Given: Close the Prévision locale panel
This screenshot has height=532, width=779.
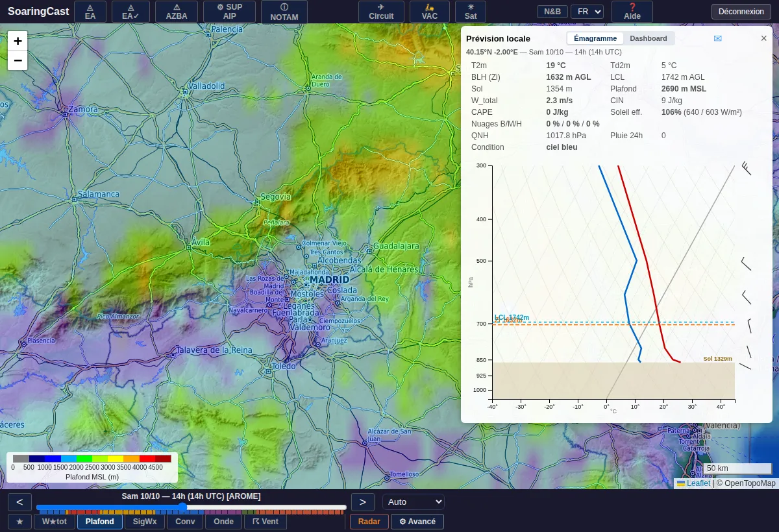Looking at the screenshot, I should point(764,38).
